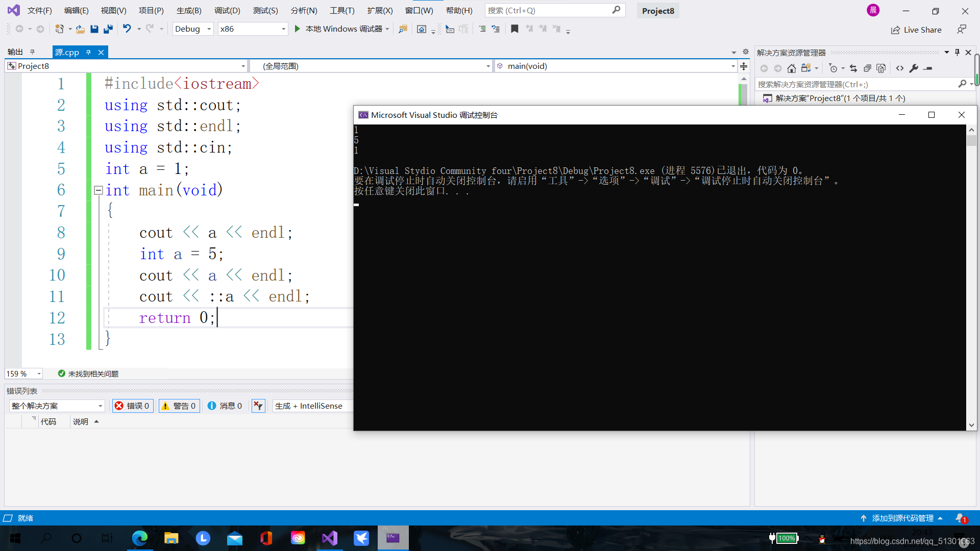Click the Visual Studio search box (Ctrl+Q)
The height and width of the screenshot is (551, 980).
point(555,10)
